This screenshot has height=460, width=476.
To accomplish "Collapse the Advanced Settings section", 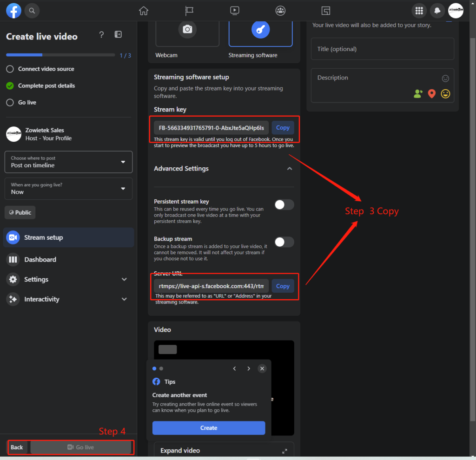I will 289,169.
